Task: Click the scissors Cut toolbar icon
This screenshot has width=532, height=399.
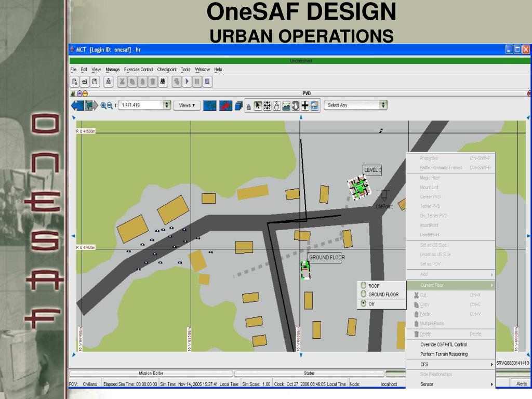Action: point(122,82)
